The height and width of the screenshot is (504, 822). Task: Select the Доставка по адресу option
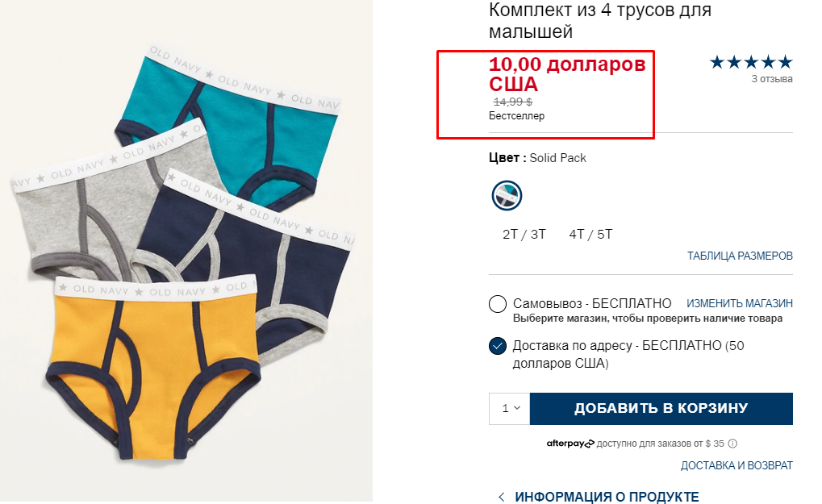(x=498, y=346)
